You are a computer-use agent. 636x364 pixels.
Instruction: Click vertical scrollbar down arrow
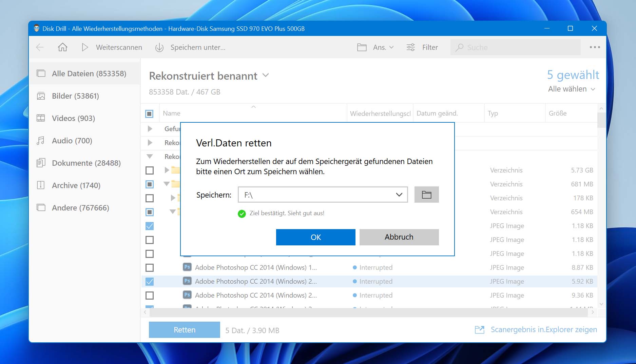point(601,304)
